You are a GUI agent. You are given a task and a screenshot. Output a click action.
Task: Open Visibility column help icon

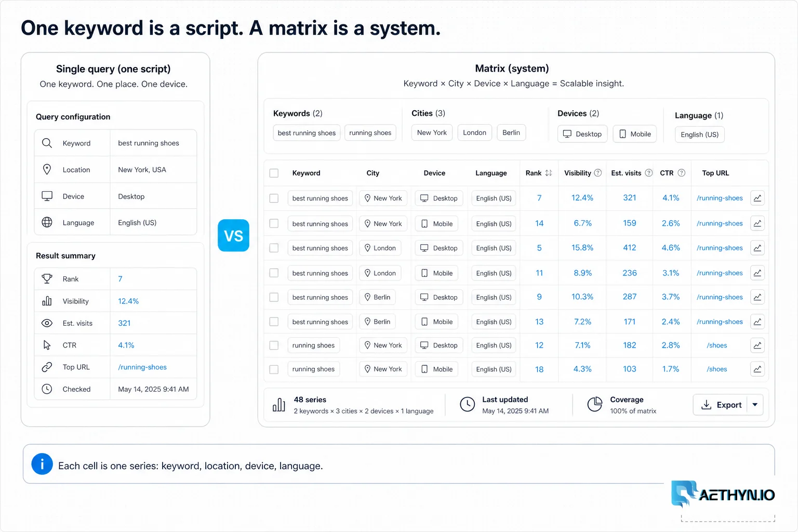tap(598, 173)
